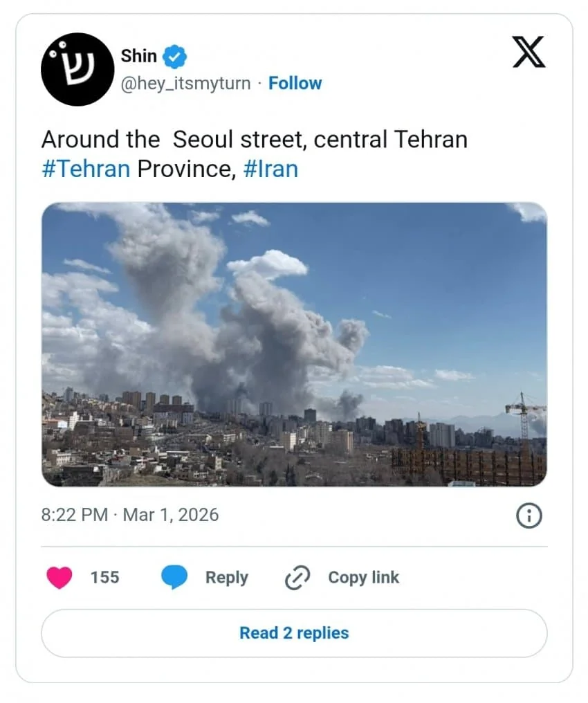Image resolution: width=588 pixels, height=703 pixels.
Task: Open the #Iran hashtag
Action: click(x=271, y=170)
